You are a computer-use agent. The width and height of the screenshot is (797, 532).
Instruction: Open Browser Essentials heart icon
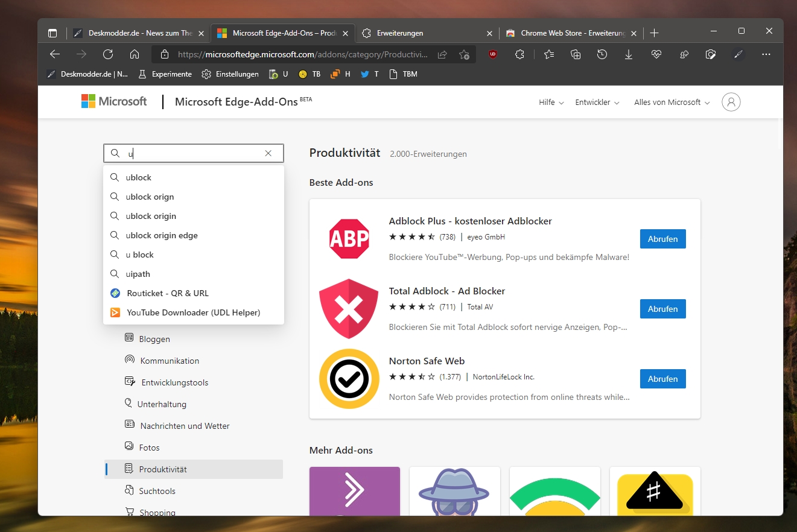(x=656, y=54)
